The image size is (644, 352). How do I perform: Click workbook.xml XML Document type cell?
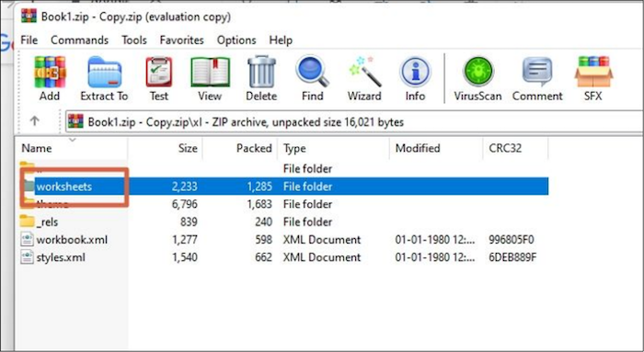click(322, 240)
